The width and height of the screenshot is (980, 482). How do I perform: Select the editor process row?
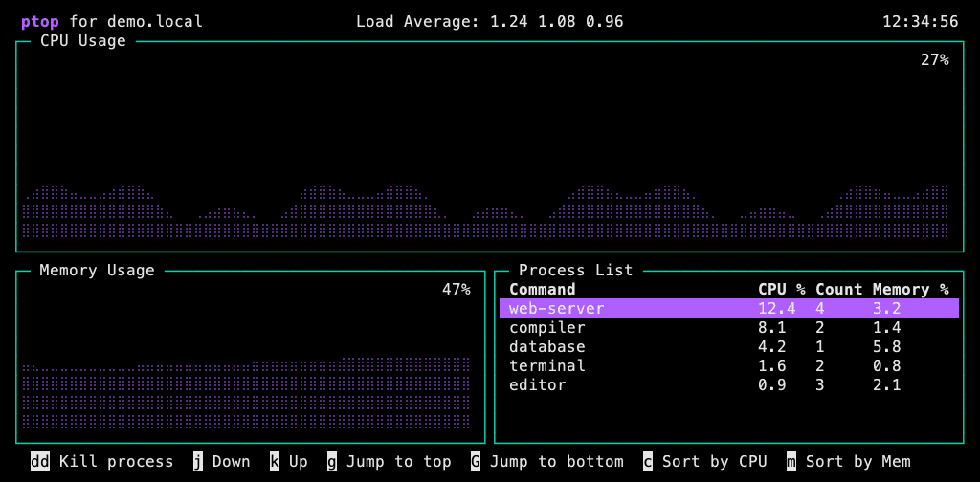coord(728,384)
